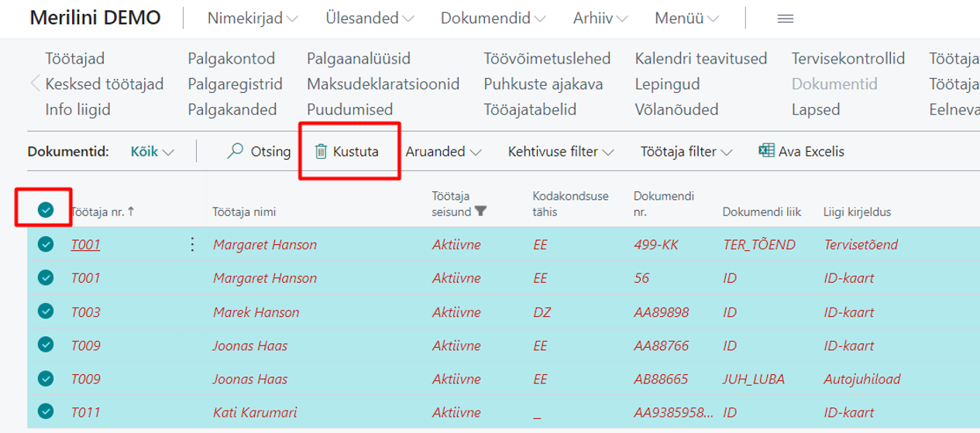
Task: Open the Kehtivuse filter dropdown
Action: point(561,152)
